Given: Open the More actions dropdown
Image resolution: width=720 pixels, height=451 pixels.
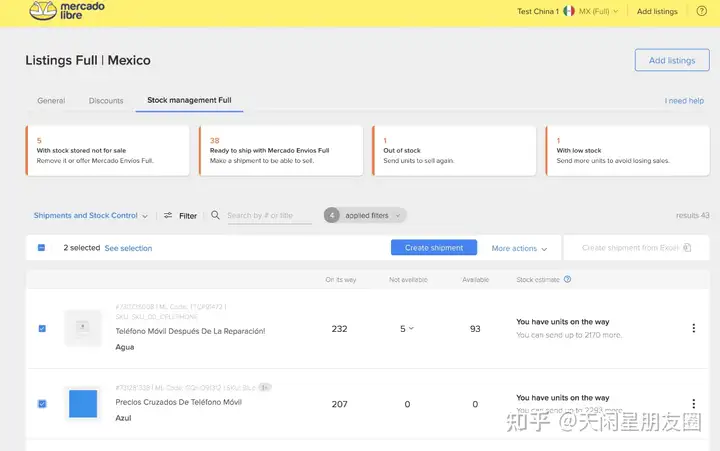Looking at the screenshot, I should click(519, 248).
